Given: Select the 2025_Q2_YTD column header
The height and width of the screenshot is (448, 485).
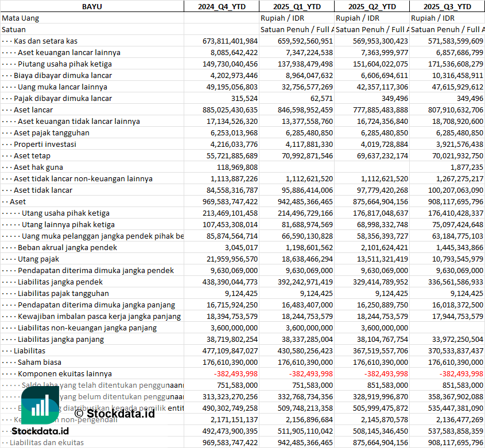Looking at the screenshot, I should (x=372, y=6).
